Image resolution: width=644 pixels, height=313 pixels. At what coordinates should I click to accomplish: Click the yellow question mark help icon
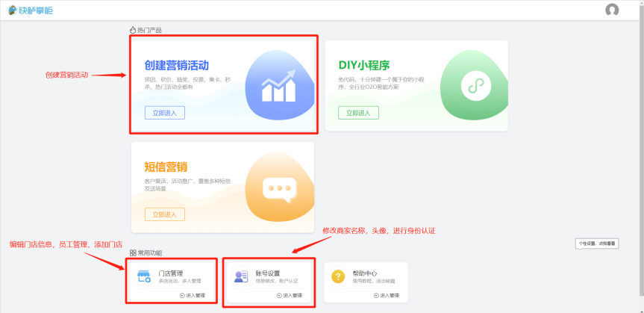338,277
